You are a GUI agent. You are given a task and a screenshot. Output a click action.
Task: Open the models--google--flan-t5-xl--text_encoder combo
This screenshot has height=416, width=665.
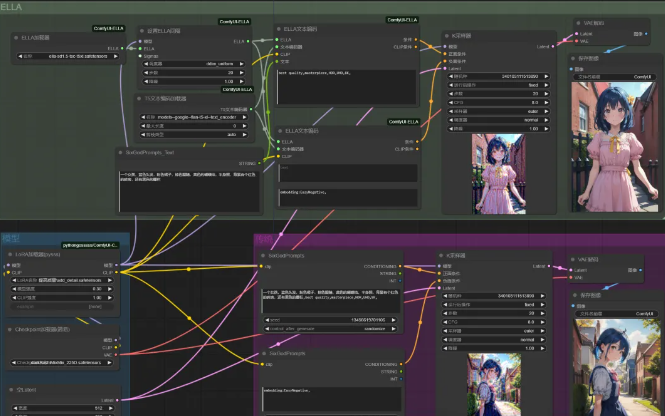[194, 117]
